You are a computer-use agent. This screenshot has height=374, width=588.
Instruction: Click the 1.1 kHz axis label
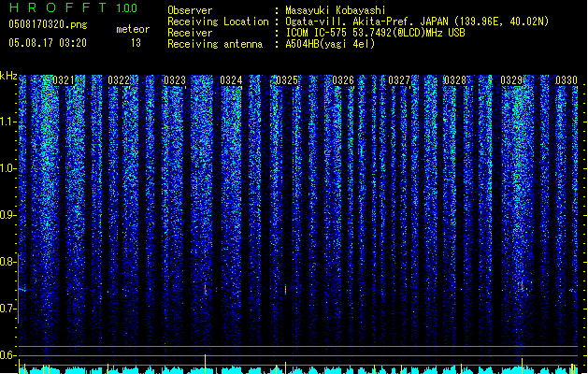(8, 122)
